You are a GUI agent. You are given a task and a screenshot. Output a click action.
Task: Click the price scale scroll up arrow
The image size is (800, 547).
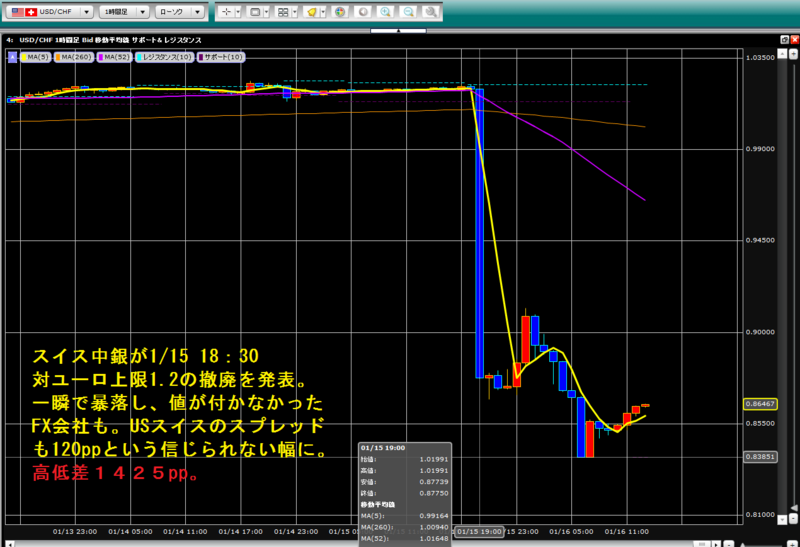click(782, 54)
